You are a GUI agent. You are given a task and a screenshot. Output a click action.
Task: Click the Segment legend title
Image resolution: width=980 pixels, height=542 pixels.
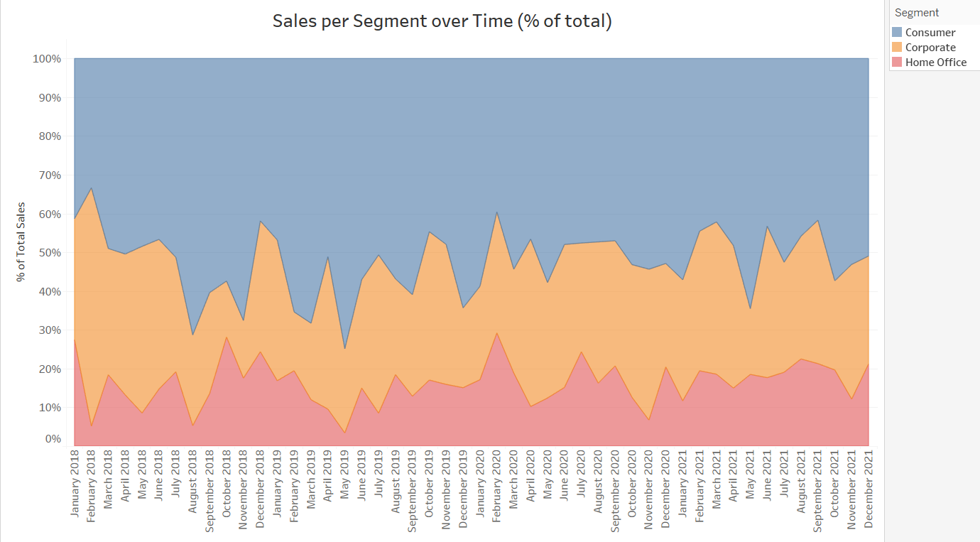click(x=917, y=13)
